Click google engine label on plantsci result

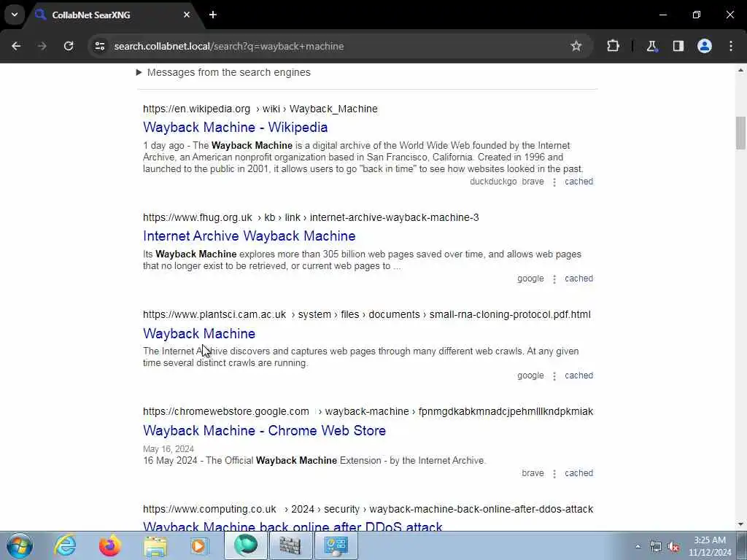530,376
